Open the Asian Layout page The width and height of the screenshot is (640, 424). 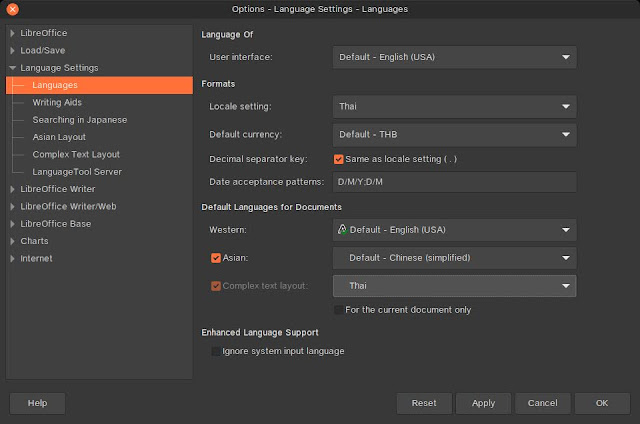59,137
